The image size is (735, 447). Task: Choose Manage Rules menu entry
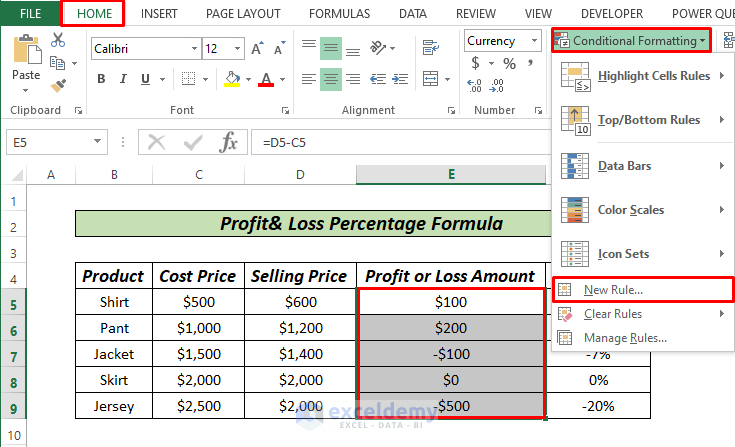click(x=643, y=338)
